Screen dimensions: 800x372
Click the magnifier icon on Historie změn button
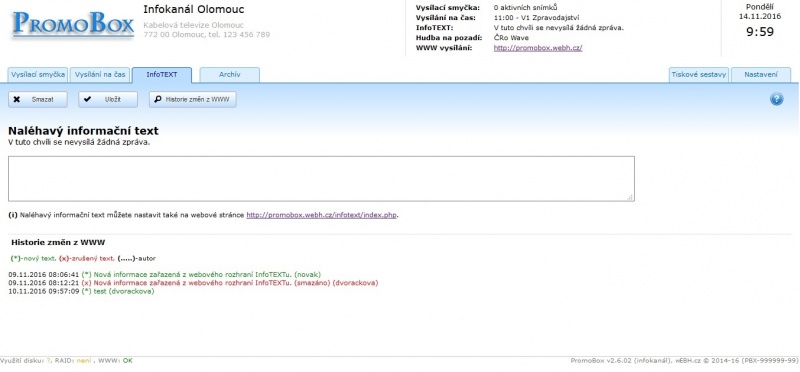tap(158, 100)
